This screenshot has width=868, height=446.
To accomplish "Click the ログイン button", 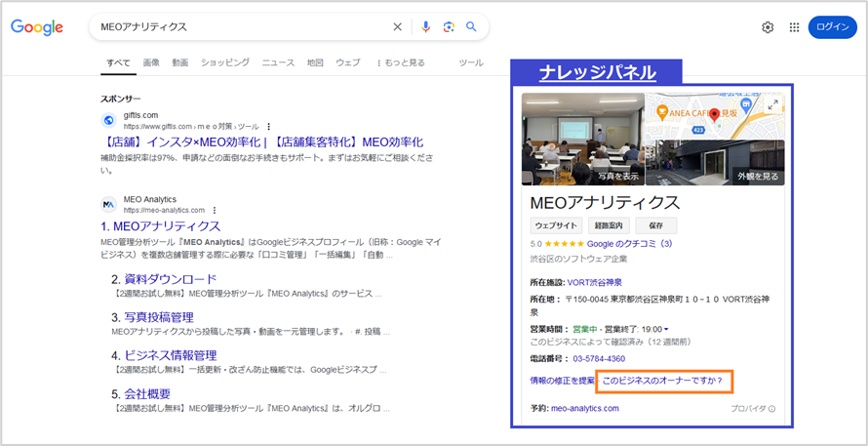I will 833,27.
